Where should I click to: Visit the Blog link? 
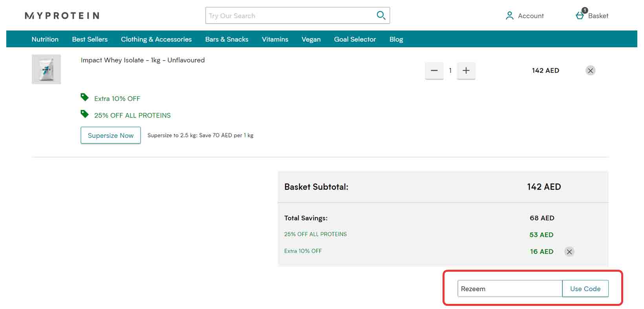pyautogui.click(x=396, y=39)
